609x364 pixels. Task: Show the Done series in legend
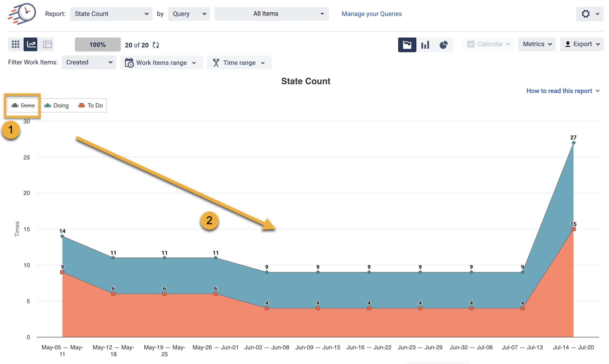23,105
